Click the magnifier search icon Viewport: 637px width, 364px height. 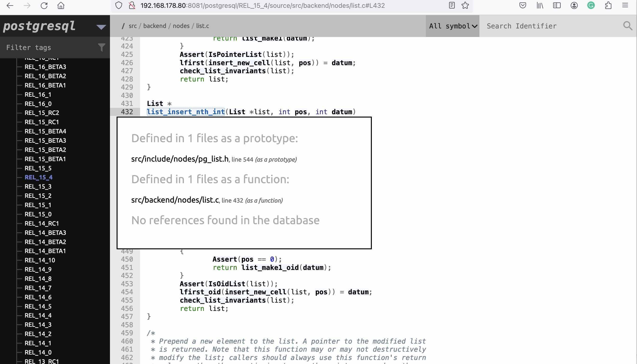click(x=628, y=26)
